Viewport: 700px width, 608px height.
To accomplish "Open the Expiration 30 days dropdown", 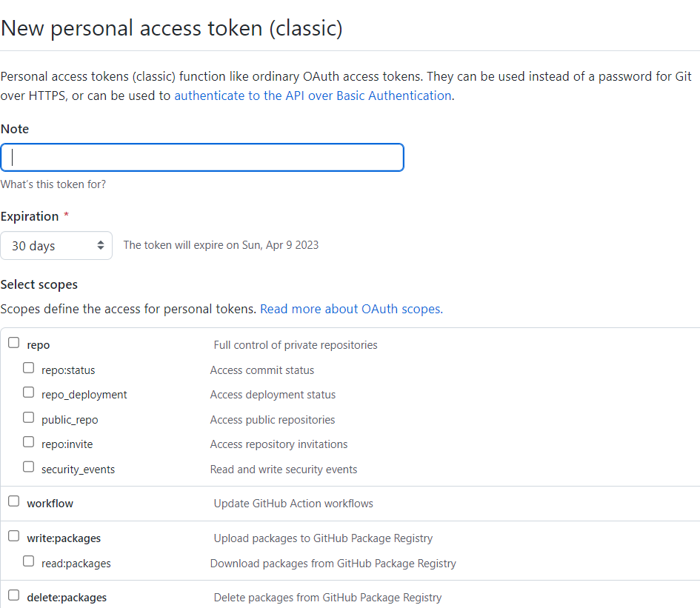I will click(56, 246).
